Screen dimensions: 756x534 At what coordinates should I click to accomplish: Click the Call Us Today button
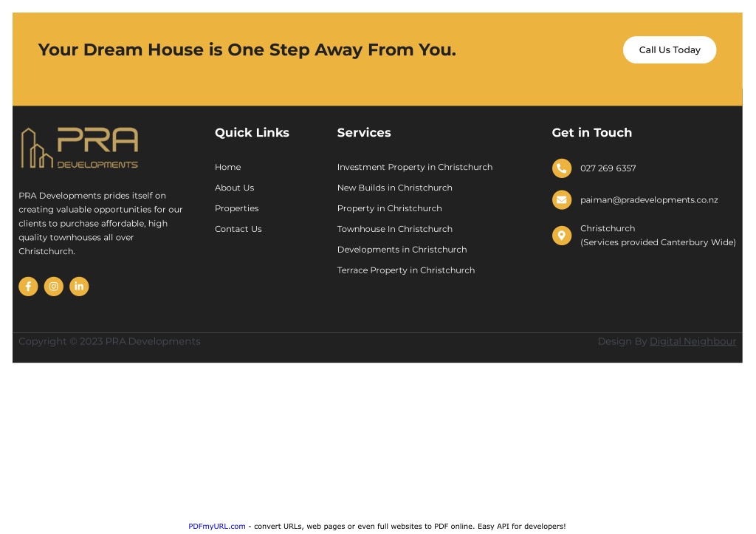tap(670, 49)
